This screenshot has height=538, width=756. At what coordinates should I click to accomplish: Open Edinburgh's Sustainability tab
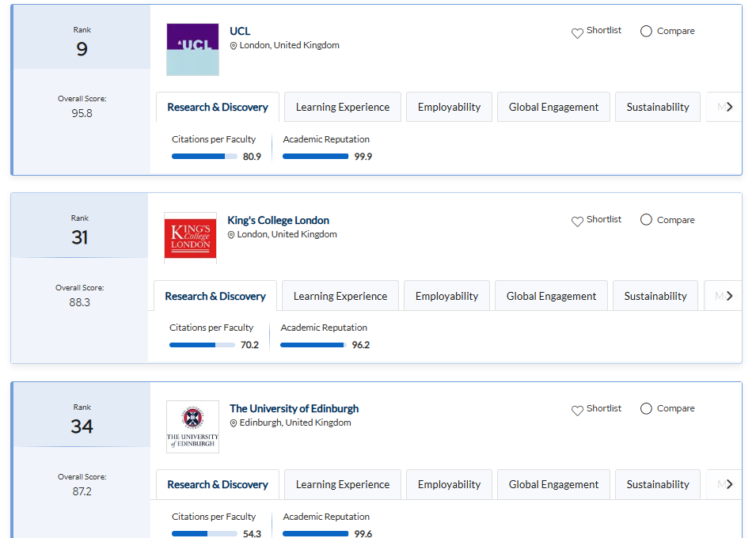pos(658,484)
